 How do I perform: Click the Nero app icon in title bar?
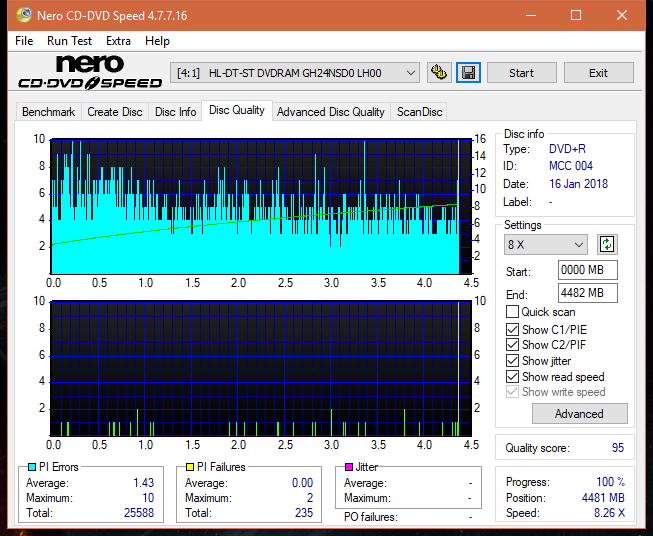[24, 15]
